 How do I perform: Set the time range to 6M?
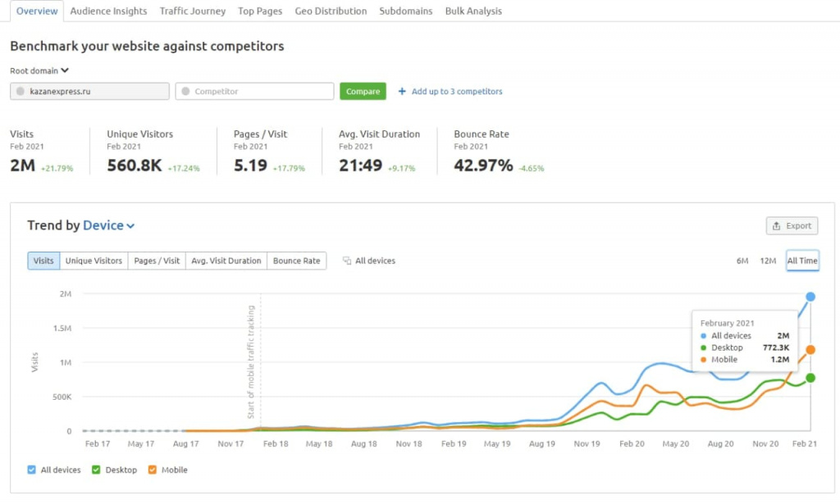(742, 261)
